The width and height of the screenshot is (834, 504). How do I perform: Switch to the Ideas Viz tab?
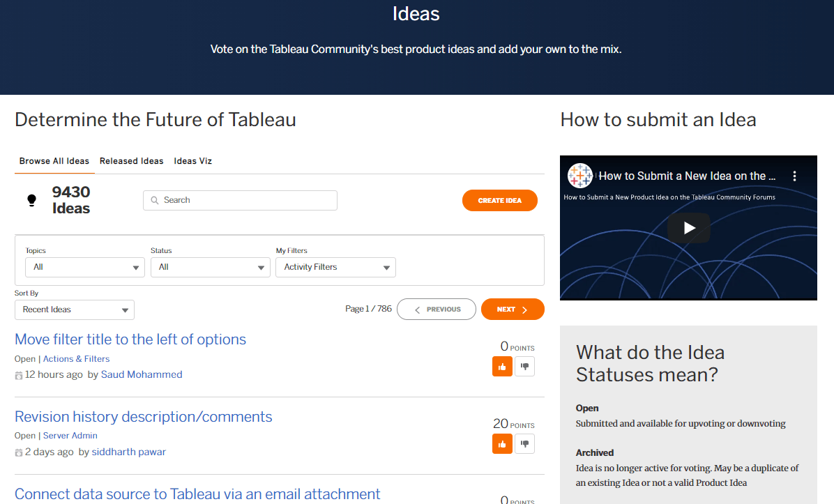pos(192,161)
